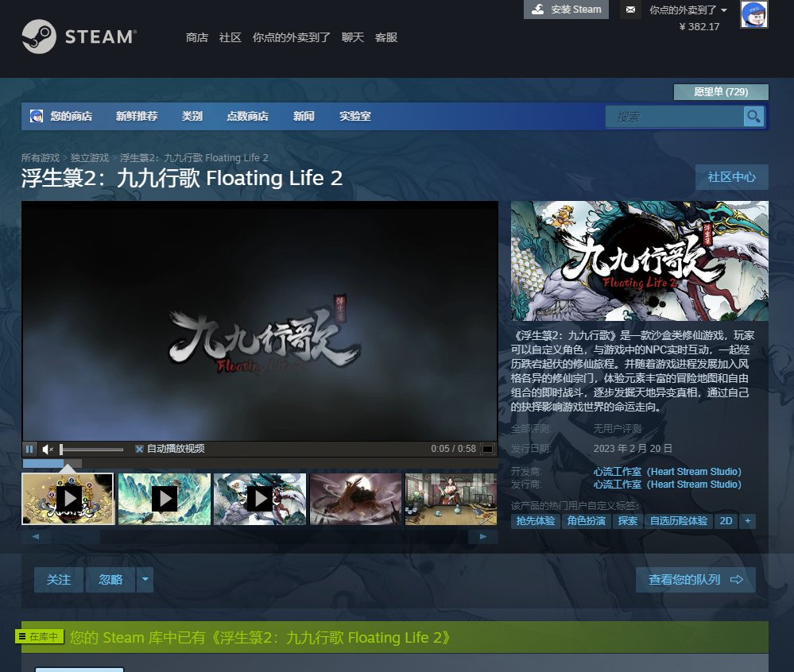Open the dropdown arrow next to 忽略

(145, 580)
